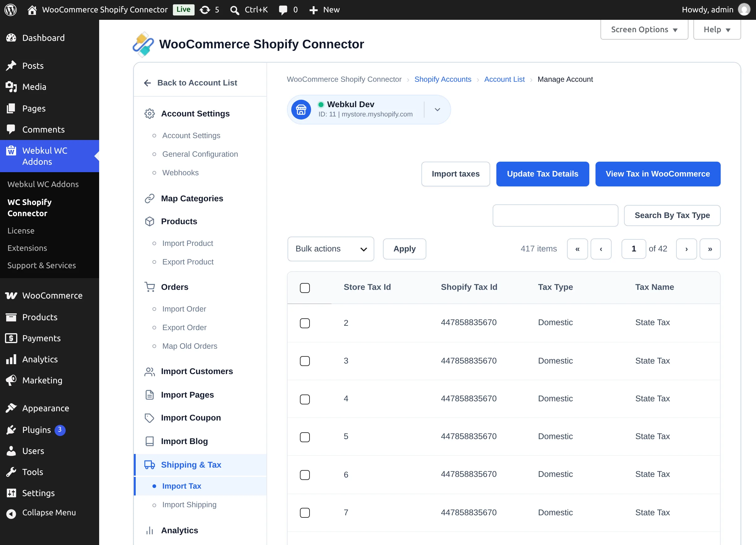The image size is (756, 545).
Task: Click the Import Coupon tag icon
Action: point(150,418)
